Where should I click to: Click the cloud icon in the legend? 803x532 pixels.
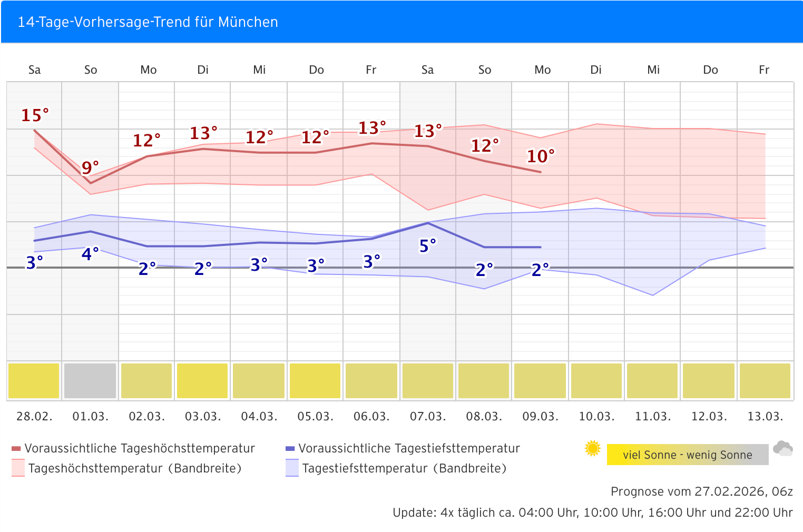(783, 449)
